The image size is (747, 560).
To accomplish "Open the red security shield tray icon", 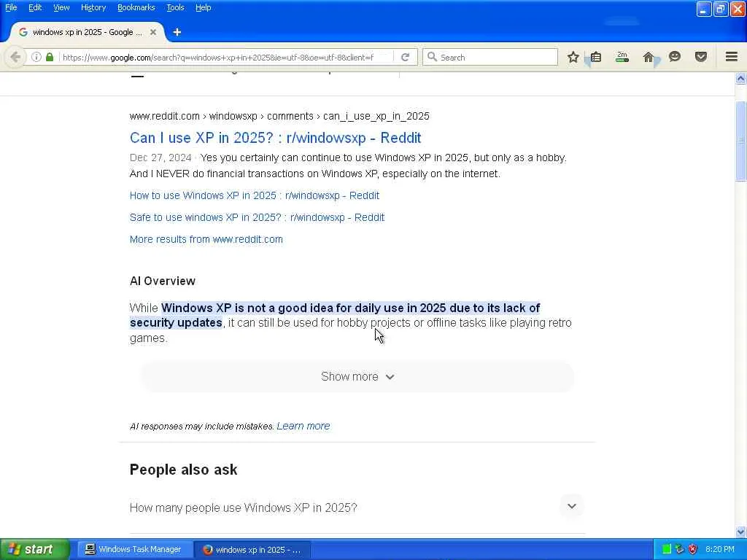I will click(x=693, y=549).
